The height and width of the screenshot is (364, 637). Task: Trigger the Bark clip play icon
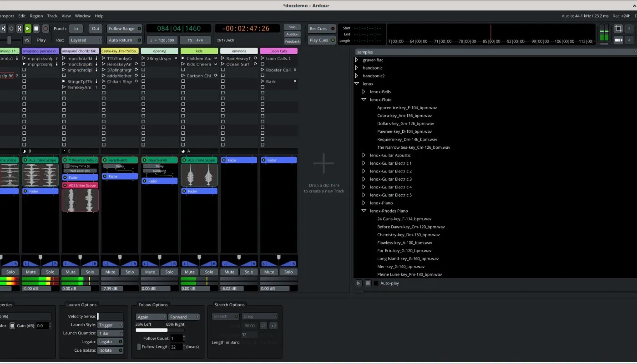pyautogui.click(x=263, y=81)
